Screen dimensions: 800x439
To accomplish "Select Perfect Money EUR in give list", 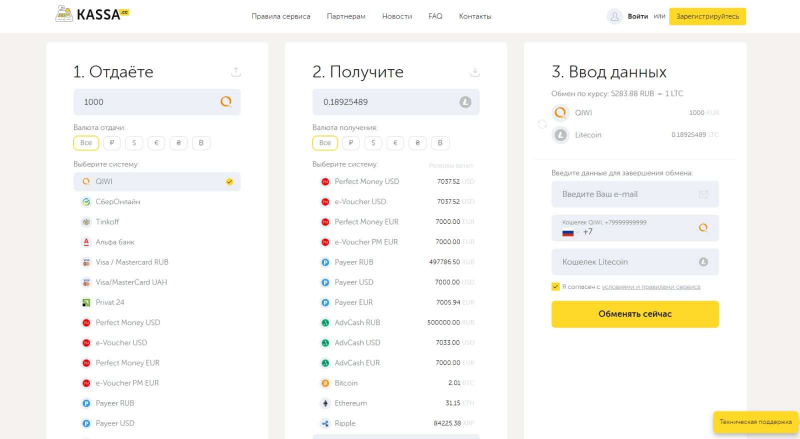I will 157,363.
